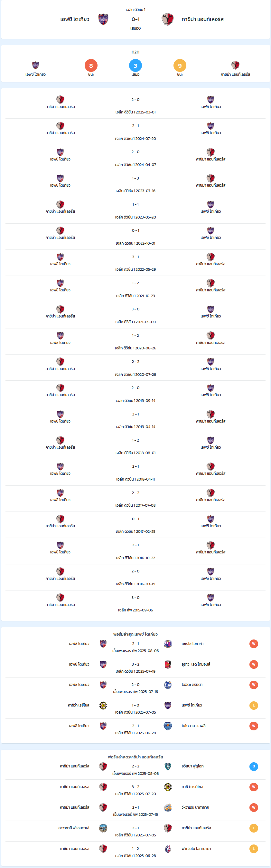The height and width of the screenshot is (868, 271).
Task: Open the 2-2 match dated 2020-07-26
Action: tap(135, 368)
